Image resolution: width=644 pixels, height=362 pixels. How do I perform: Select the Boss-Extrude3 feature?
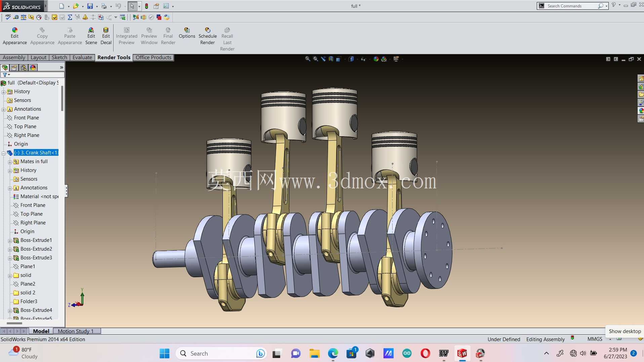pyautogui.click(x=36, y=258)
